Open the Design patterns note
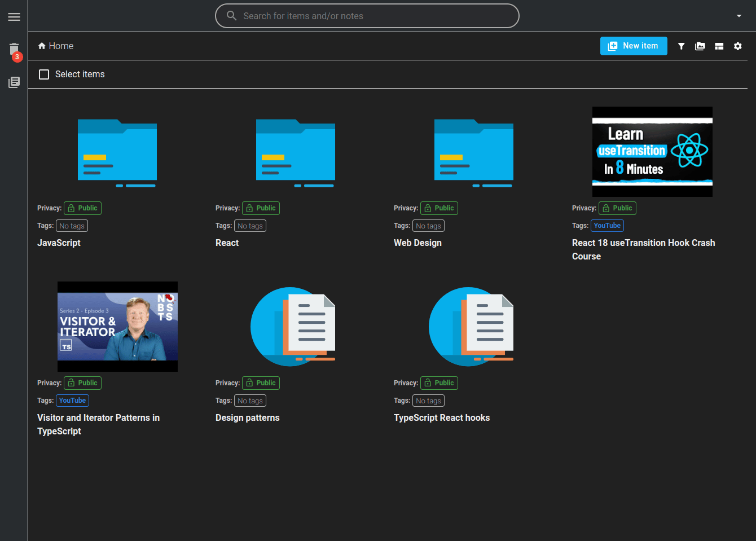 tap(293, 327)
